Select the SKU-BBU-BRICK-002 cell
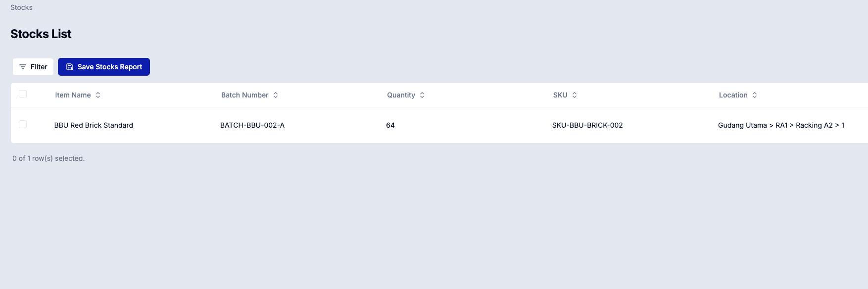The height and width of the screenshot is (289, 868). [587, 125]
